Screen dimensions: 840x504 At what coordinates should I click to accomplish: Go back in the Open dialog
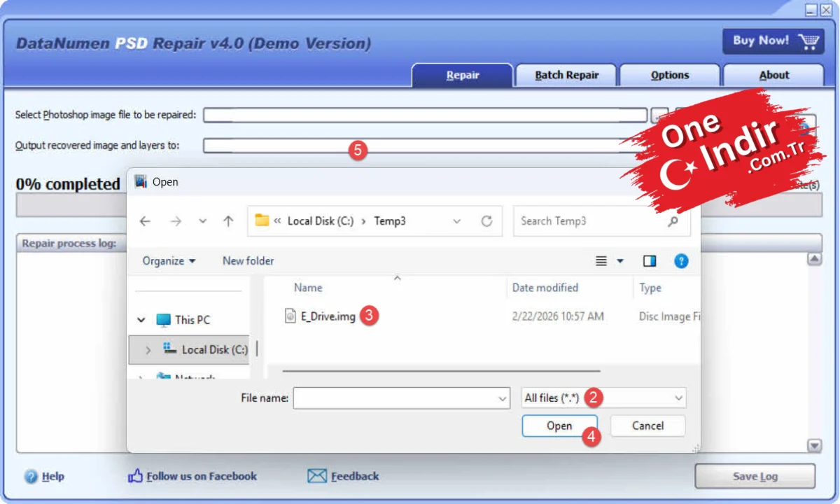click(x=145, y=221)
